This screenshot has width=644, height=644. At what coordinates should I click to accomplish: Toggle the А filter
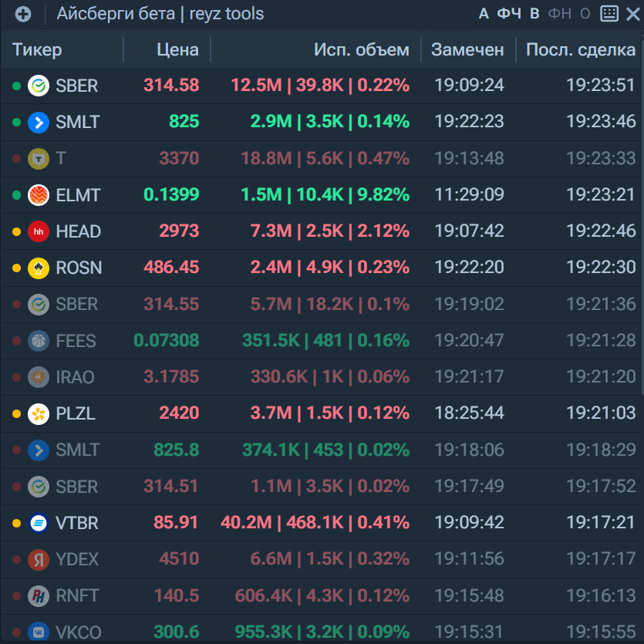484,14
